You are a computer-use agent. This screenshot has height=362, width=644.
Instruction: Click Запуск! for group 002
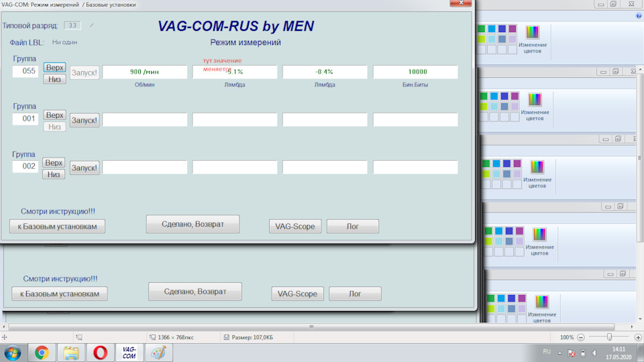[x=85, y=168]
